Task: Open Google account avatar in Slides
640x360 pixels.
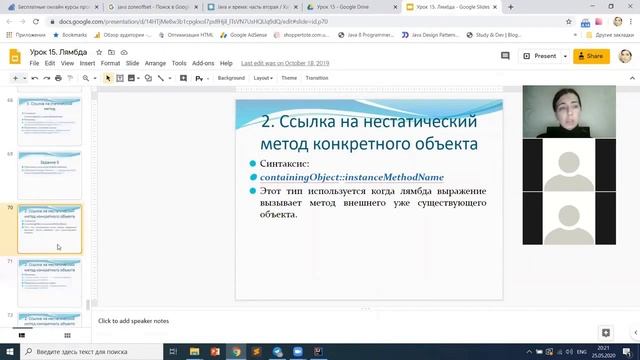Action: point(625,56)
